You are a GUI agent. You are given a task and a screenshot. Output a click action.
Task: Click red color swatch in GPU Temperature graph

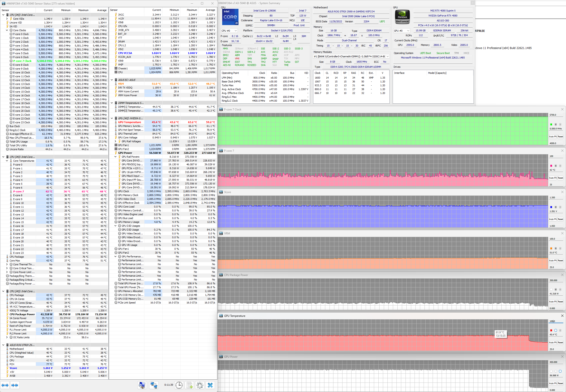click(551, 330)
